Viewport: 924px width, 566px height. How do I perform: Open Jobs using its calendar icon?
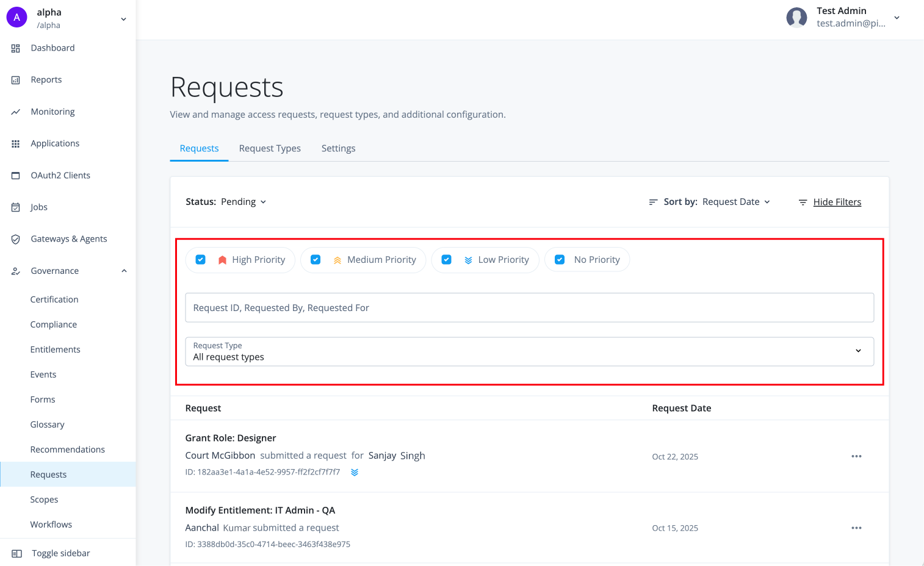pyautogui.click(x=16, y=207)
